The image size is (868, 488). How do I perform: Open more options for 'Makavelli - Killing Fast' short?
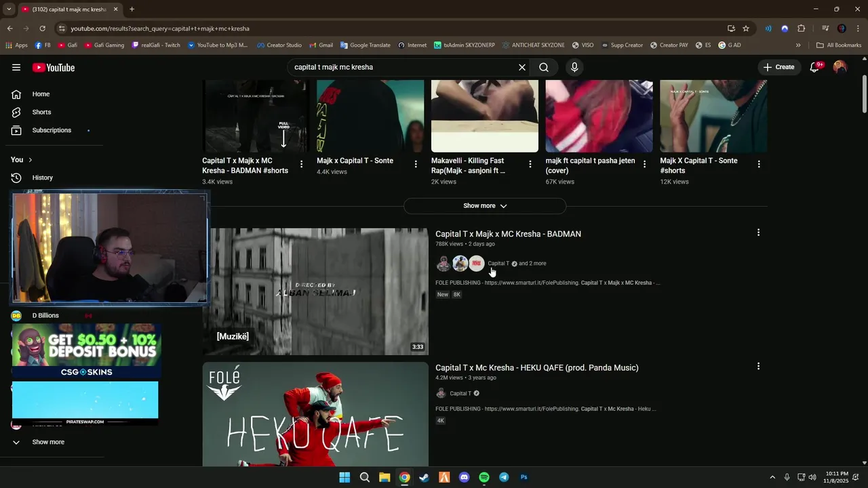(530, 164)
